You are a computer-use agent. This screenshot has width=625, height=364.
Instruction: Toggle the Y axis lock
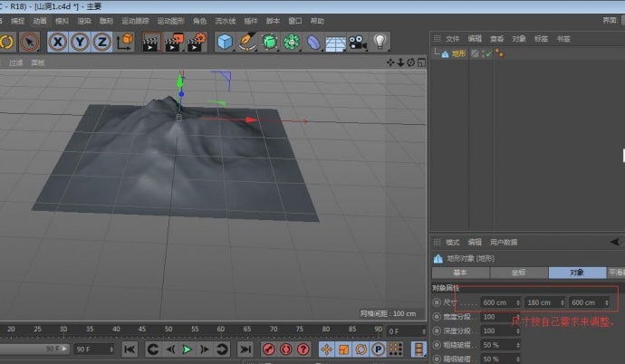[x=81, y=42]
